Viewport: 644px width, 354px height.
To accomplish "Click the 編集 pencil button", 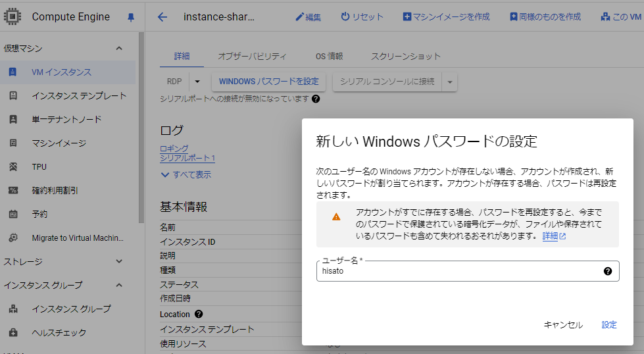I will 309,17.
